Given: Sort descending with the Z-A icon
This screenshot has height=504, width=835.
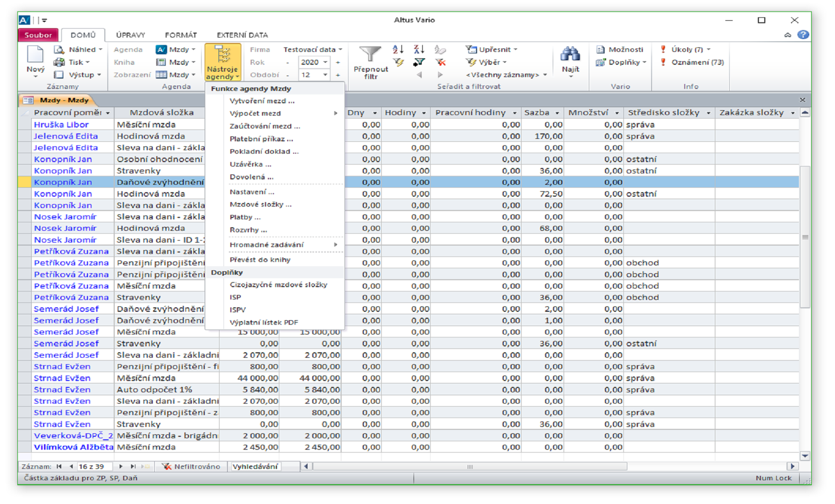Looking at the screenshot, I should 419,49.
